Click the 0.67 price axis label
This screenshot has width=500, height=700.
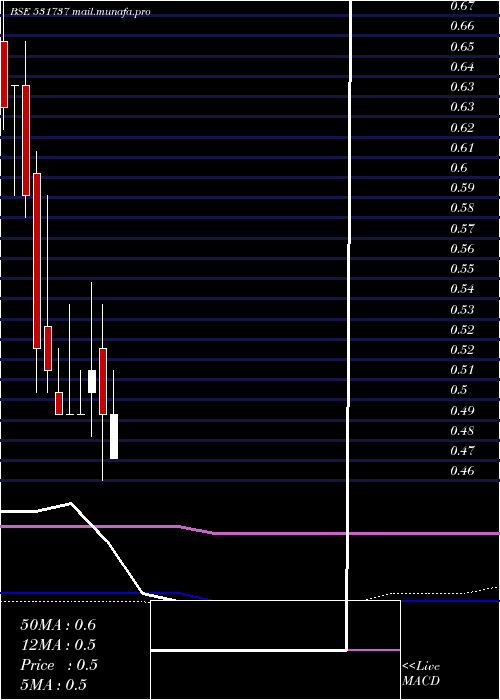462,6
